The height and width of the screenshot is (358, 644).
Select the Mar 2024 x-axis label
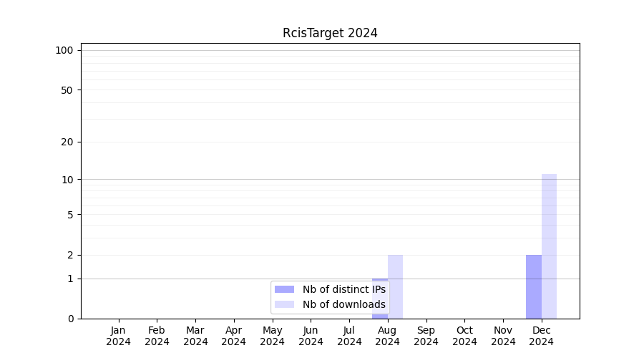pos(195,336)
